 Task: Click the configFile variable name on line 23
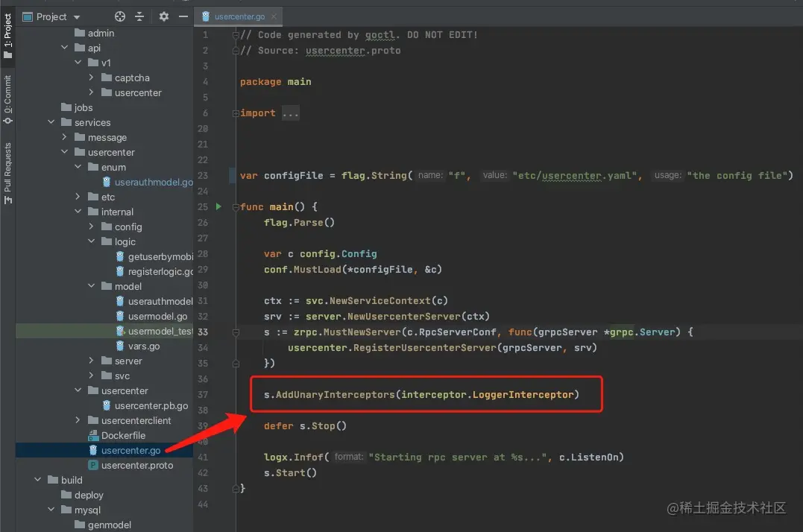294,175
